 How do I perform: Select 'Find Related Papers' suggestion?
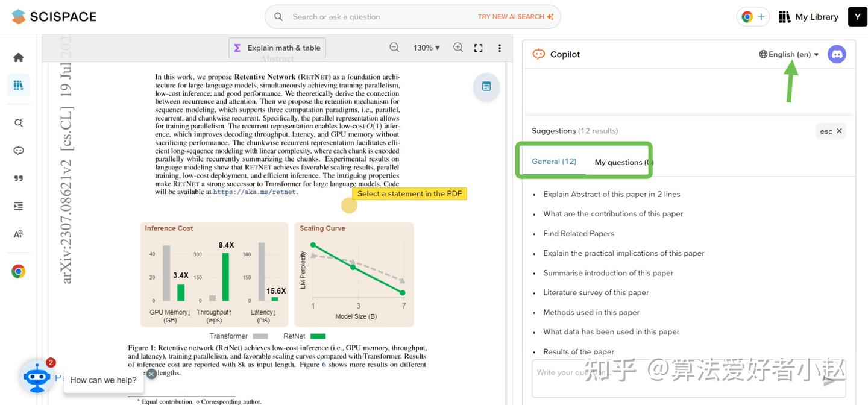point(579,234)
